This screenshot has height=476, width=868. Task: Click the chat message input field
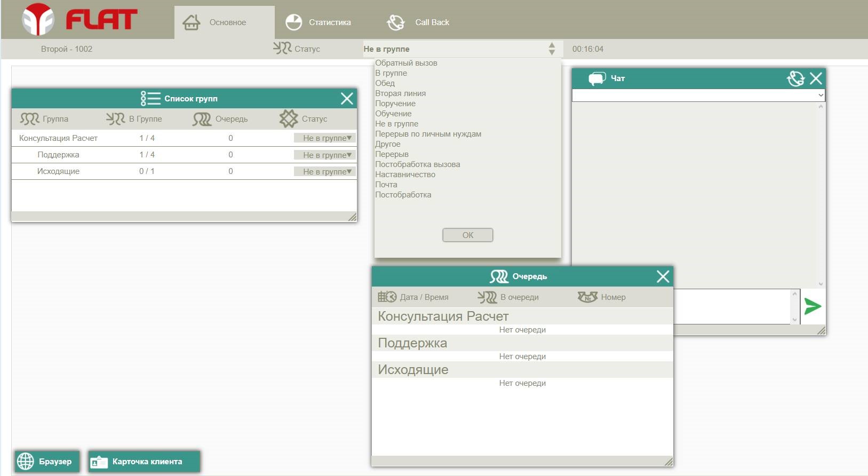pos(731,306)
